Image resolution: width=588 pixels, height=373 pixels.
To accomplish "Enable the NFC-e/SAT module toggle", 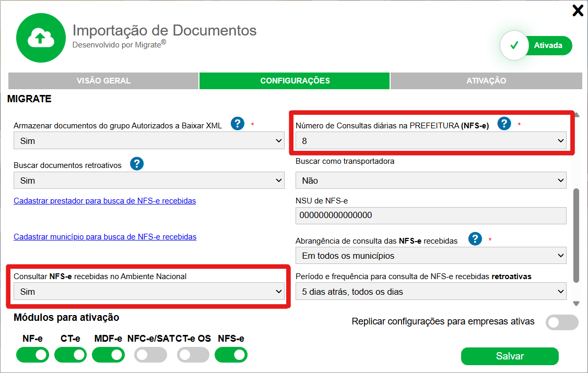I will point(150,355).
